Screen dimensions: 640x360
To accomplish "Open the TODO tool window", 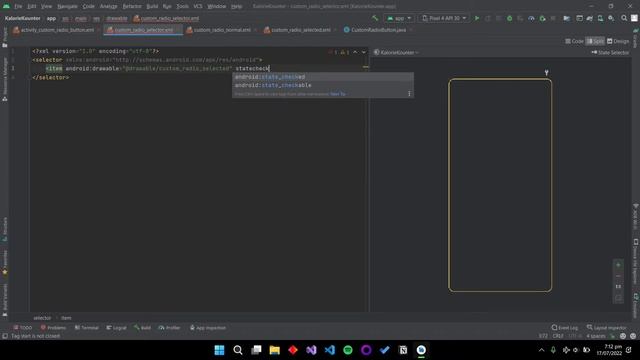I will pos(22,327).
